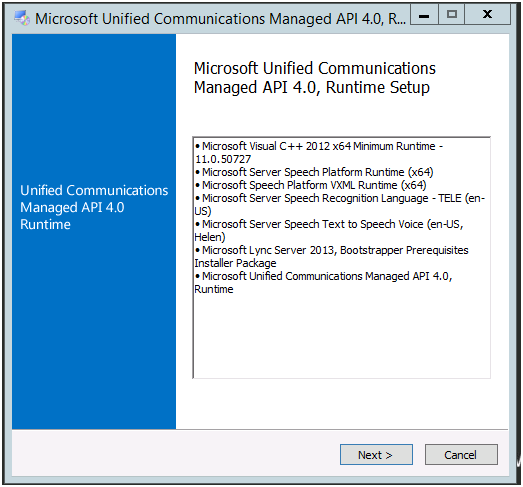Click empty area inside components list box
This screenshot has height=487, width=523.
click(342, 337)
